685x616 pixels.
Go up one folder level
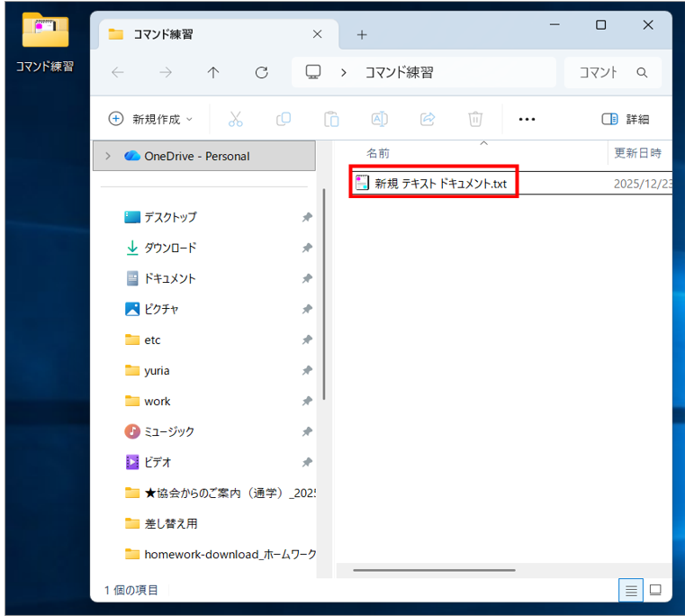coord(213,73)
